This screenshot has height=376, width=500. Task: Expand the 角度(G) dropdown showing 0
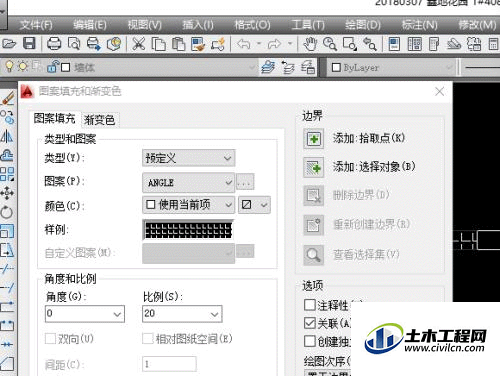[117, 314]
